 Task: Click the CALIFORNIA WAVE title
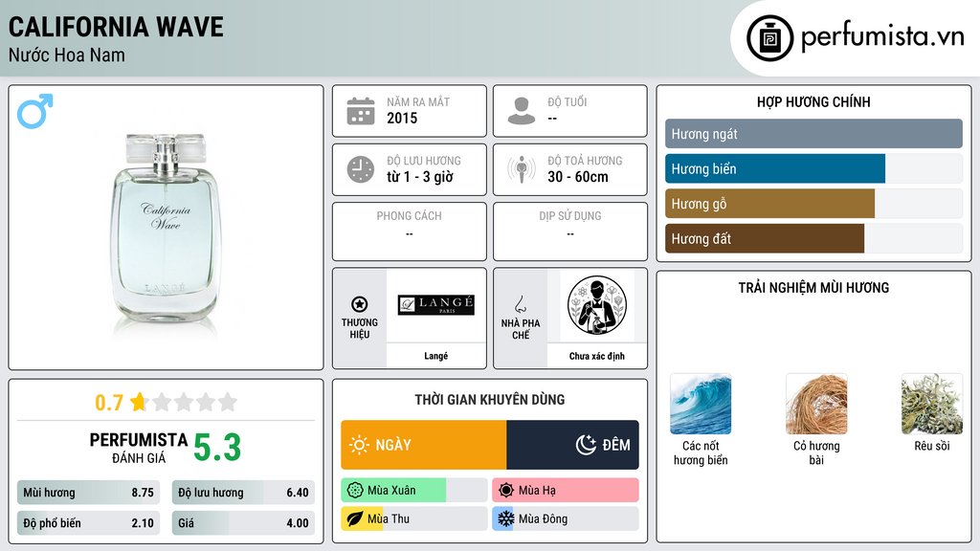(116, 27)
